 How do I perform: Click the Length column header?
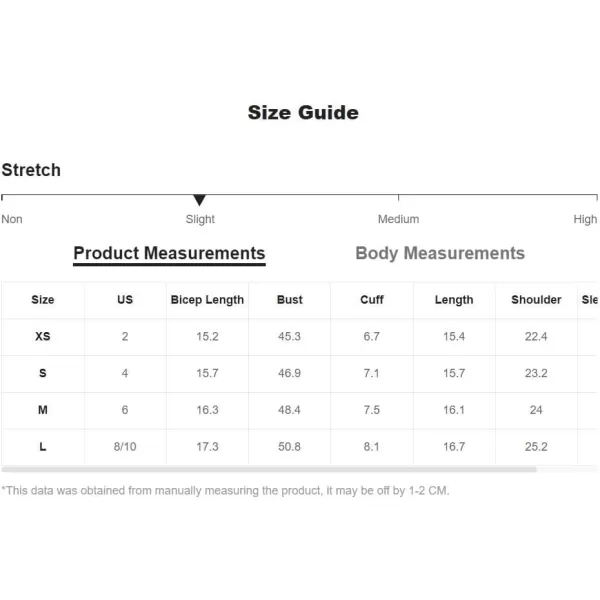pos(454,300)
